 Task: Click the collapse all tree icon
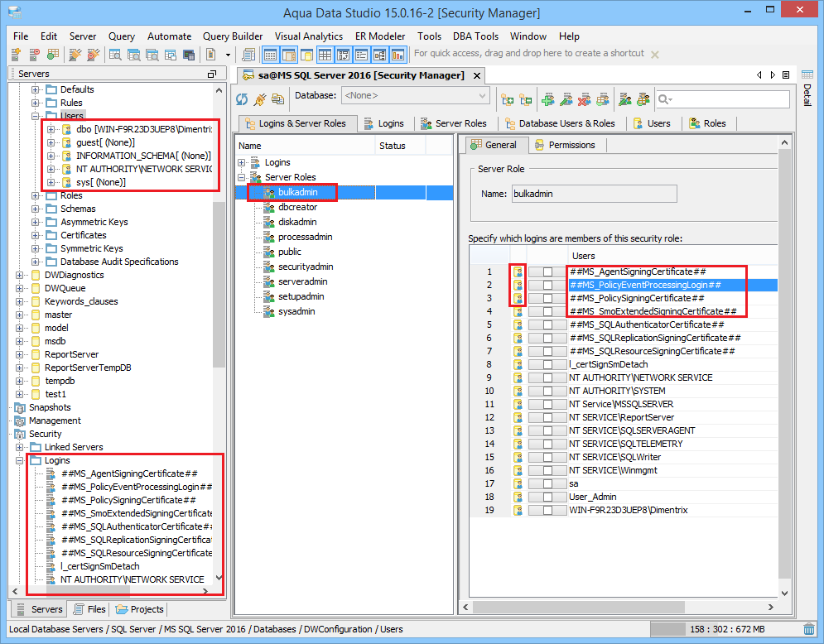(526, 99)
